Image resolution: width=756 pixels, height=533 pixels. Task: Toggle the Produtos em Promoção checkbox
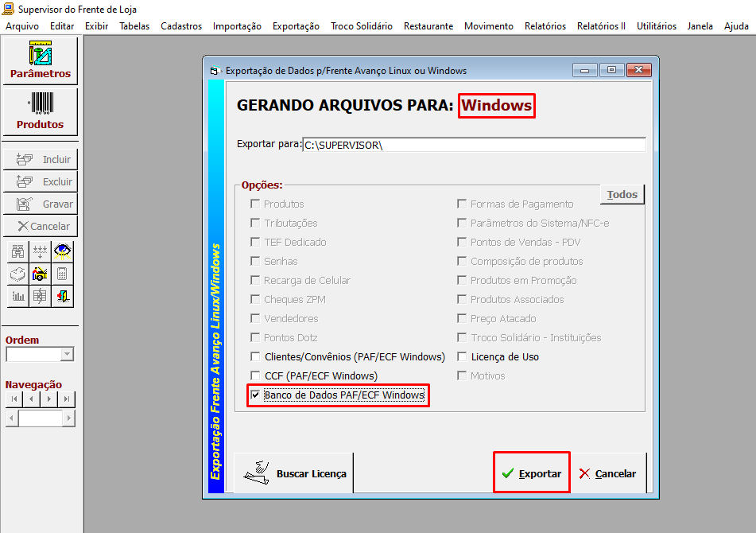tap(462, 280)
